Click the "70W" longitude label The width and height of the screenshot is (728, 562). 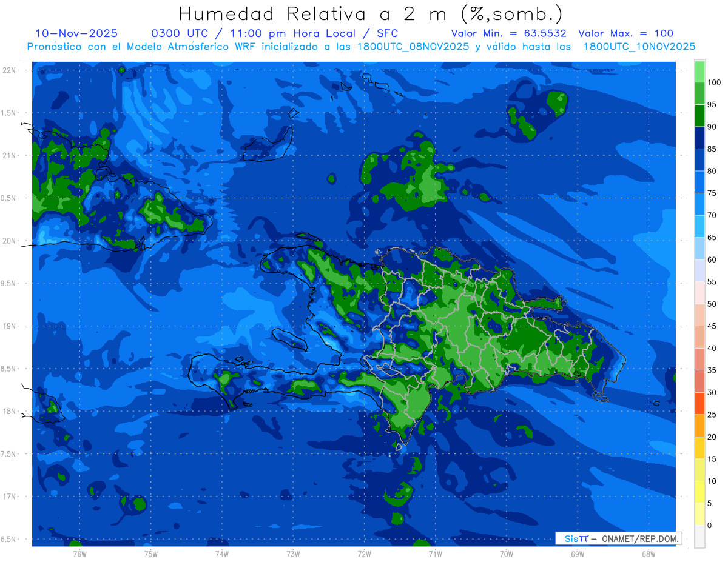(x=507, y=554)
